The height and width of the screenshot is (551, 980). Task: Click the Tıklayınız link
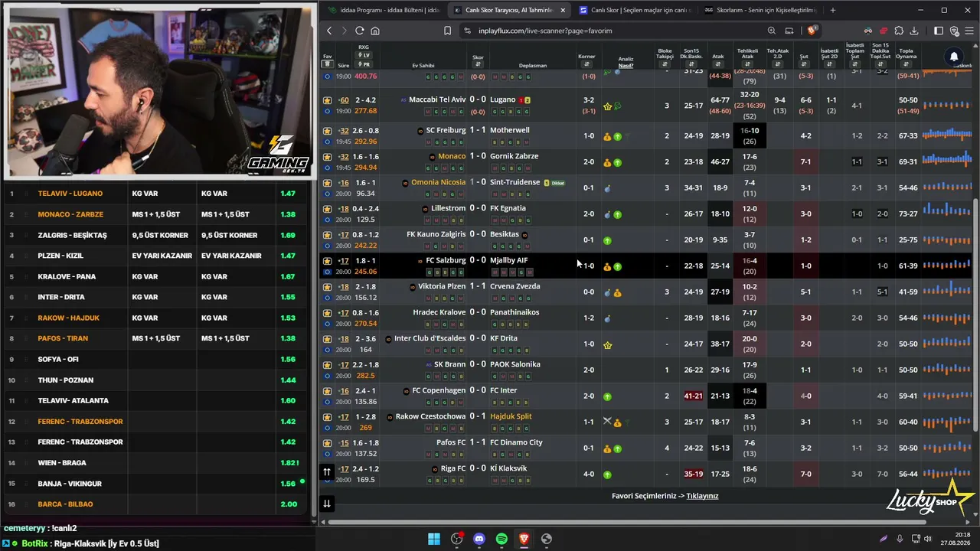click(702, 496)
